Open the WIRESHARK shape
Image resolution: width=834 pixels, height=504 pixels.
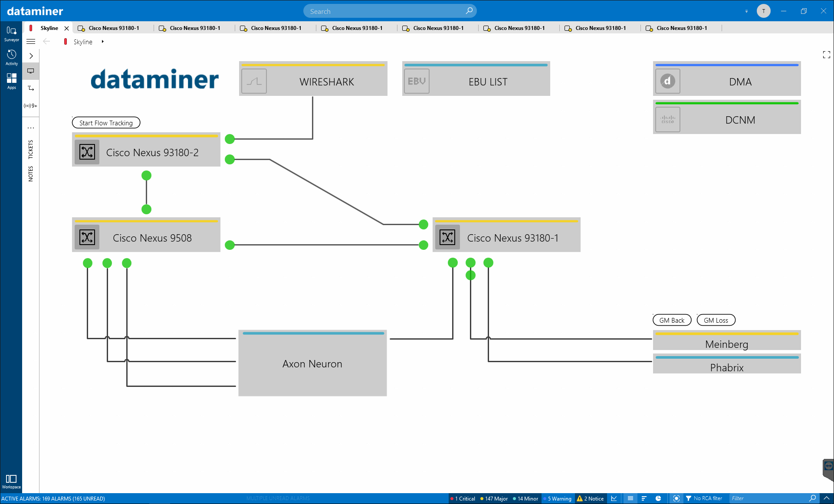313,79
